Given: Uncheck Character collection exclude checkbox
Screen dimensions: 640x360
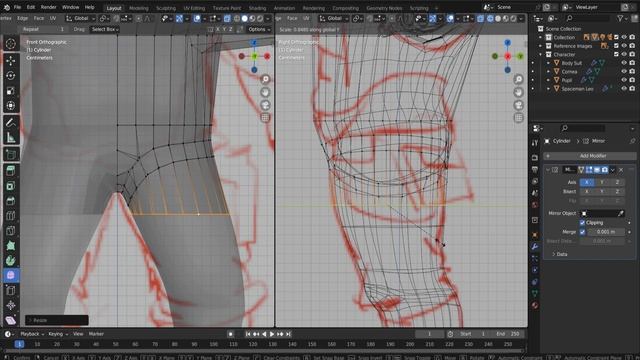Looking at the screenshot, I should point(616,54).
